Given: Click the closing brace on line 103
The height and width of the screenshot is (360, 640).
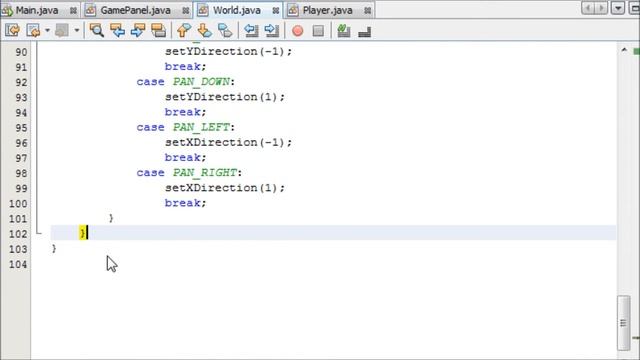Looking at the screenshot, I should pyautogui.click(x=54, y=249).
